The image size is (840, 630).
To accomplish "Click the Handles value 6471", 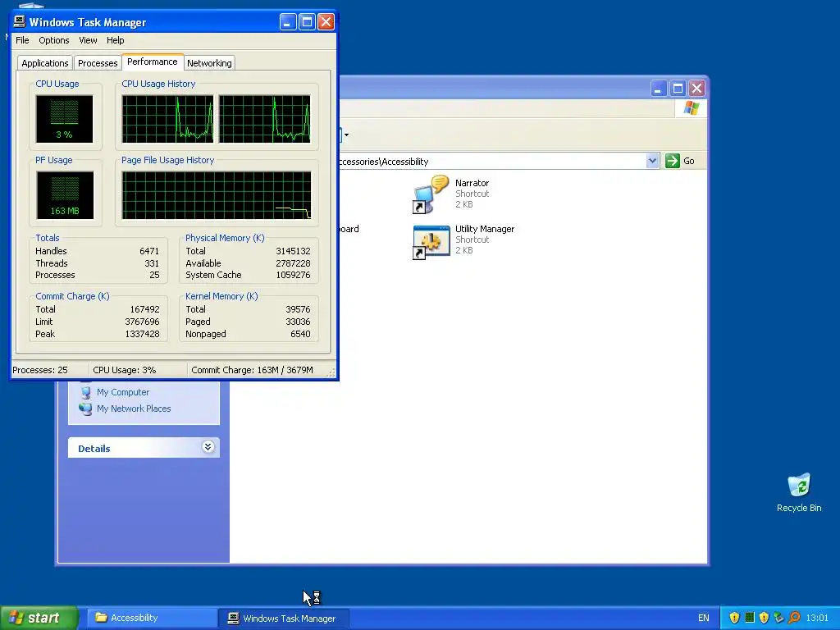I will [149, 251].
